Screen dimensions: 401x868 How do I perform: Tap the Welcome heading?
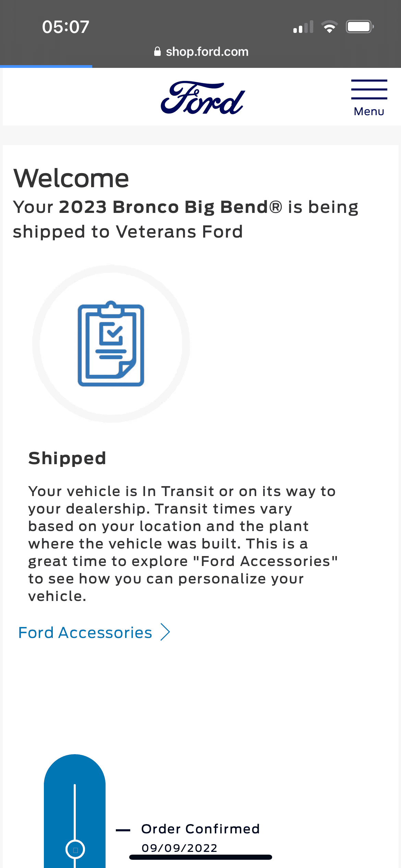(71, 178)
